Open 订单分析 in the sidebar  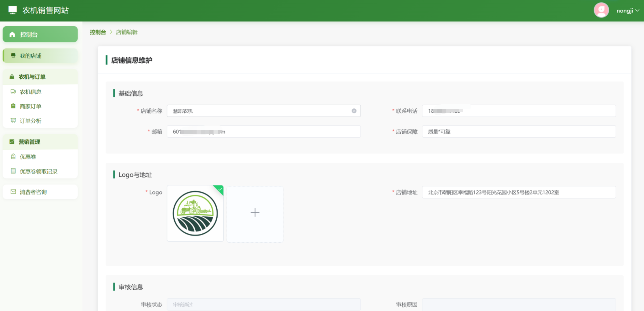coord(40,121)
